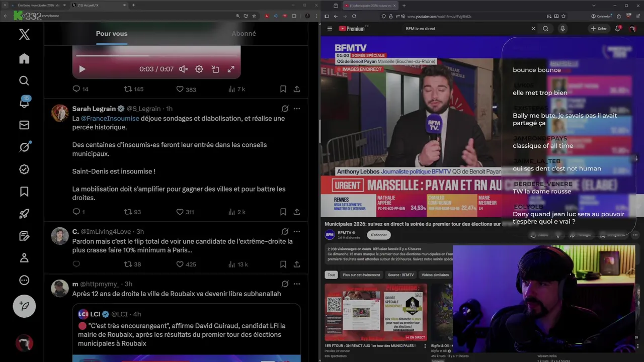Repost the top tweet with 145 reposts

pyautogui.click(x=134, y=89)
